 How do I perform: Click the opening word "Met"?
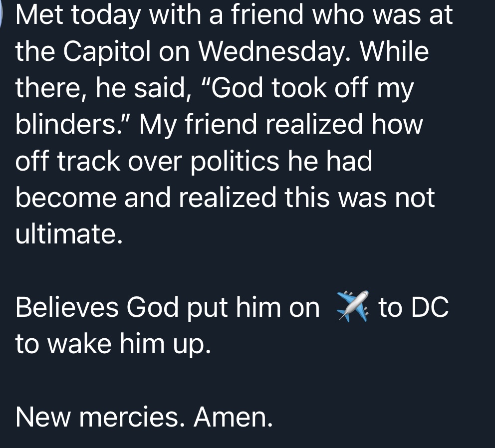pyautogui.click(x=38, y=15)
